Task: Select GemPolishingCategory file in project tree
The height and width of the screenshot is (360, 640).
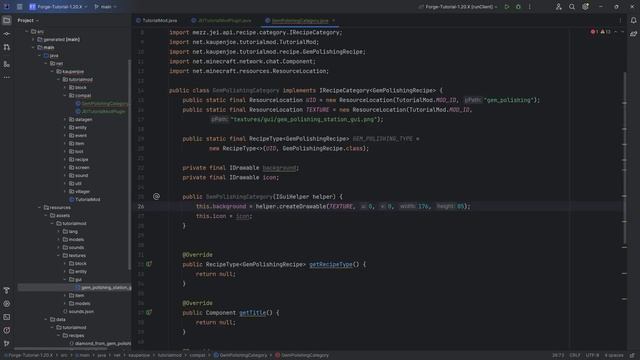Action: coord(102,104)
